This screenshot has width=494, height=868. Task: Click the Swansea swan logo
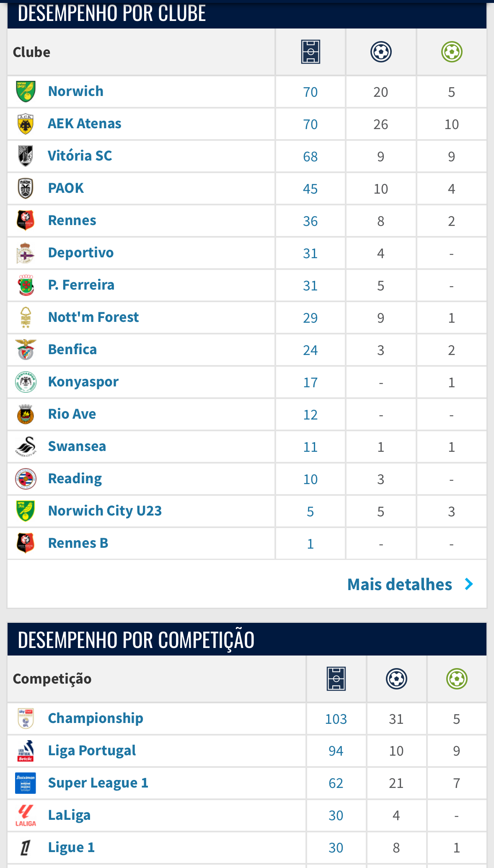[x=26, y=446]
